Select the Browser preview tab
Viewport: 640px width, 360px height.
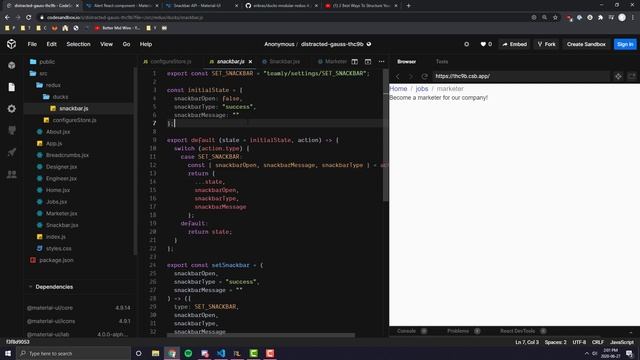407,62
